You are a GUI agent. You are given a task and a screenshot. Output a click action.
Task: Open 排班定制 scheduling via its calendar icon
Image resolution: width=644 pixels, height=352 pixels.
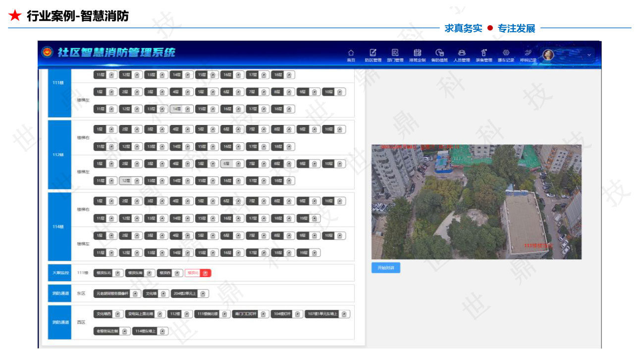point(418,52)
